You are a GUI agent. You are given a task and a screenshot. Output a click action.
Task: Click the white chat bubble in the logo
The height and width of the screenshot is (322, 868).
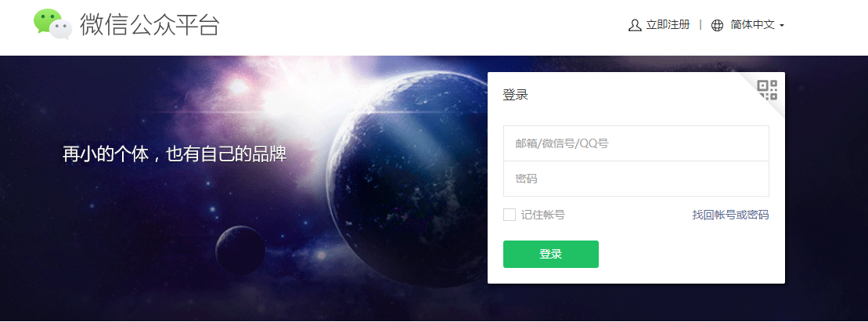point(61,29)
